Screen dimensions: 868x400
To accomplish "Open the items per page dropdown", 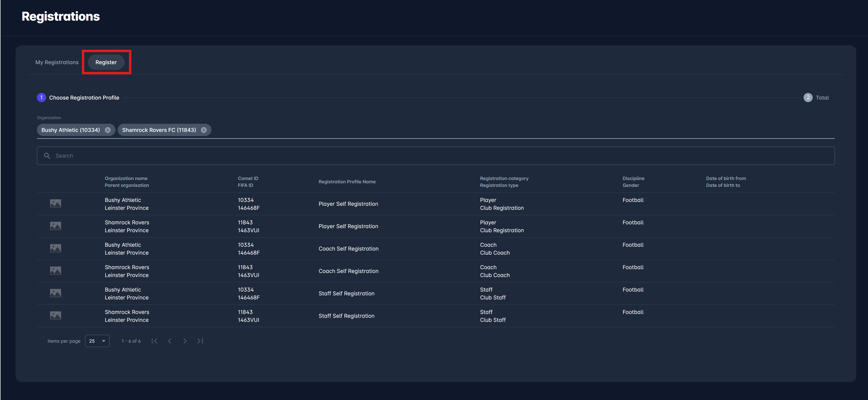I will point(97,341).
